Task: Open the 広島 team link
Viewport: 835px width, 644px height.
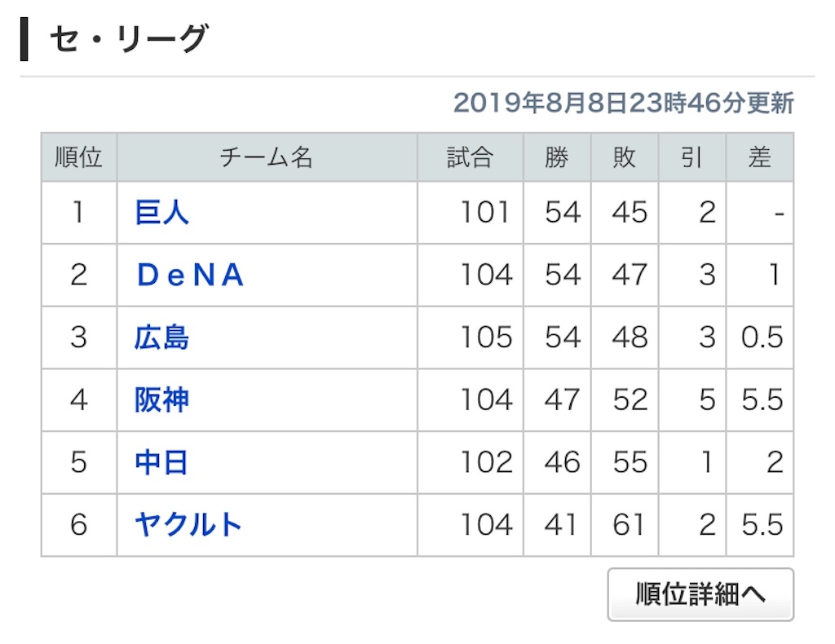Action: click(x=161, y=337)
